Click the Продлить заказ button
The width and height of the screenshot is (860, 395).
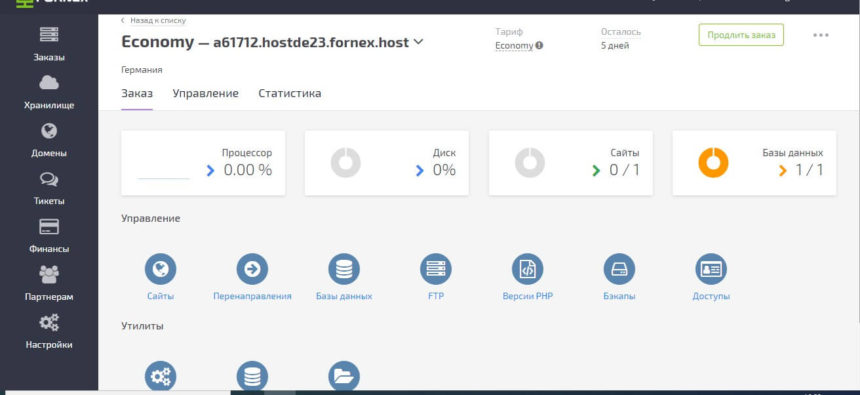click(741, 35)
